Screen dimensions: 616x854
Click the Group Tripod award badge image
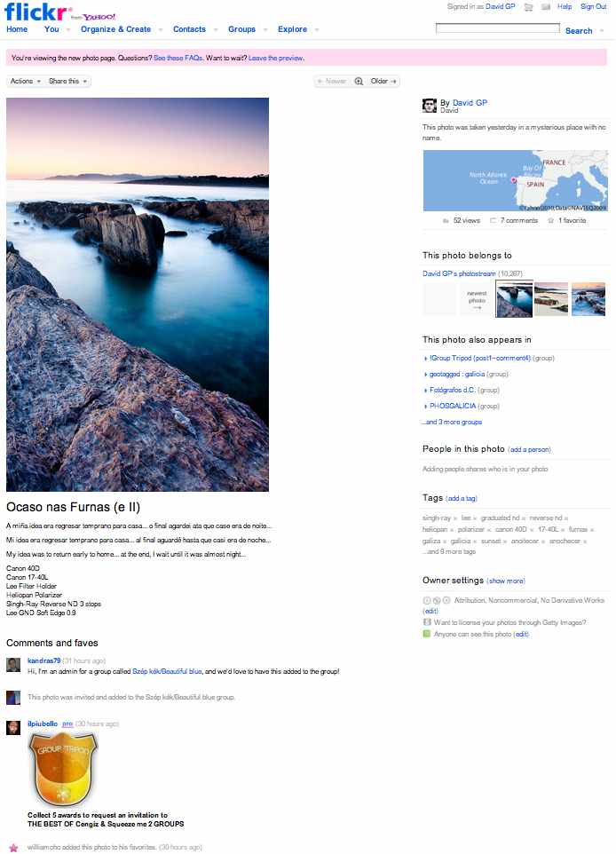(x=64, y=769)
